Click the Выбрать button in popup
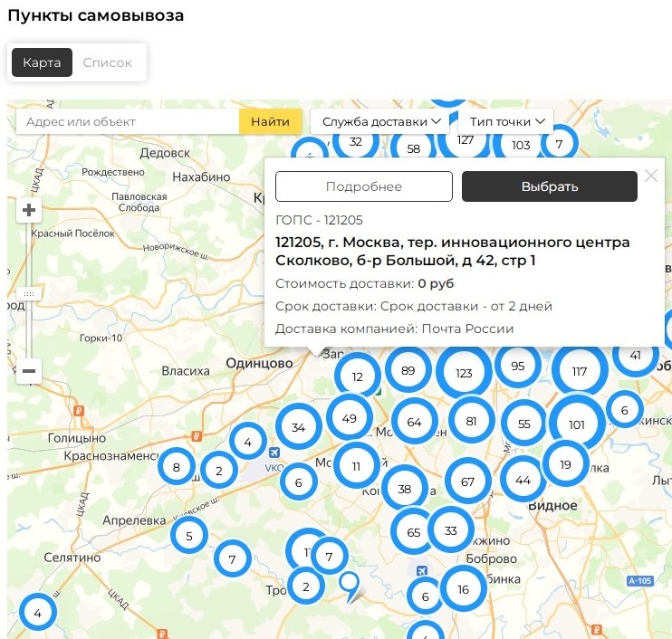This screenshot has height=639, width=672. click(x=550, y=186)
